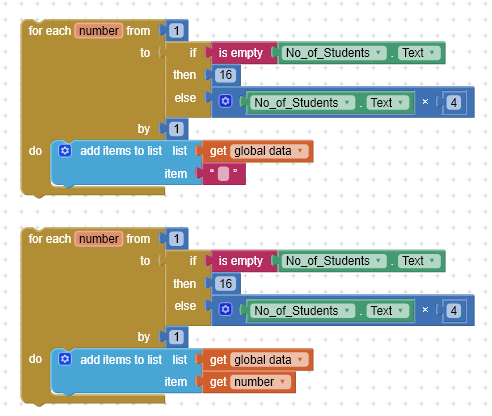
Task: Click 'get' on bottom global data block
Action: coord(218,360)
